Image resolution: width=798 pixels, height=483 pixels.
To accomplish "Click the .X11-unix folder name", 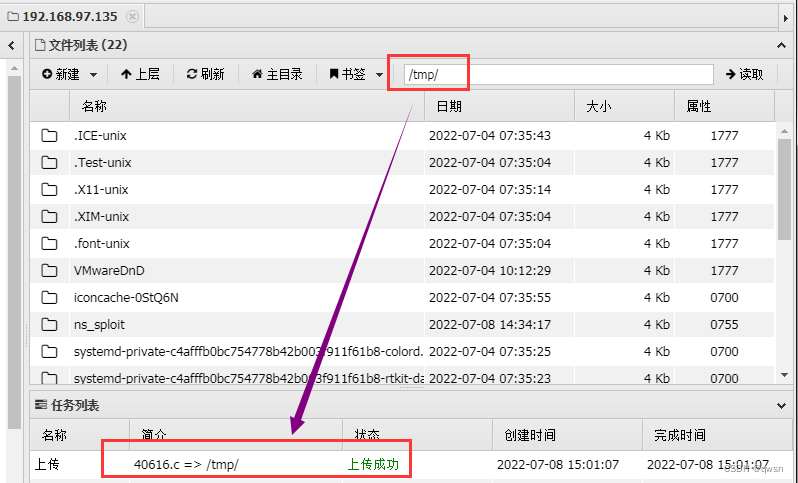I will pyautogui.click(x=101, y=190).
